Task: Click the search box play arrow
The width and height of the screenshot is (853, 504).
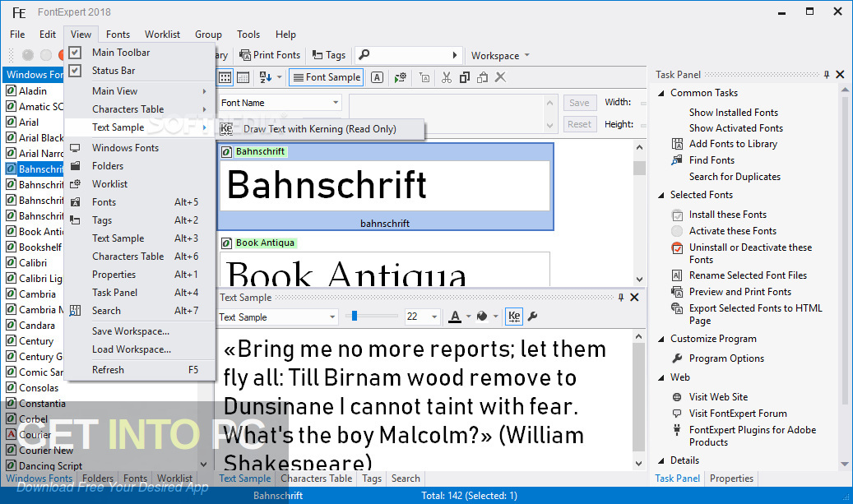Action: pos(455,55)
